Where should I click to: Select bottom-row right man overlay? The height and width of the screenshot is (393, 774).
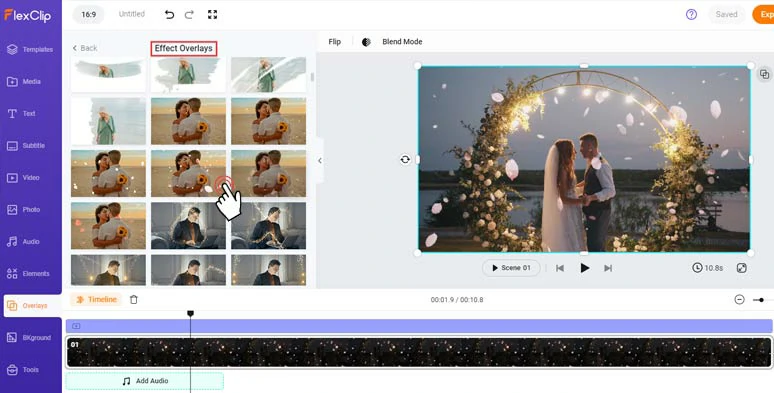[x=269, y=270]
